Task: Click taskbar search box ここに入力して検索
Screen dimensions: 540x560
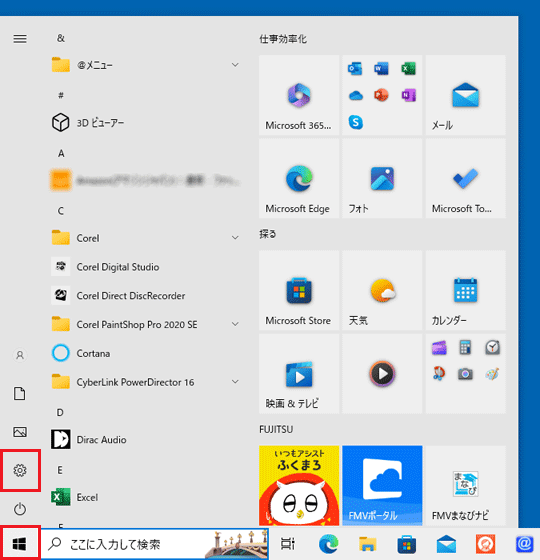Action: (155, 544)
